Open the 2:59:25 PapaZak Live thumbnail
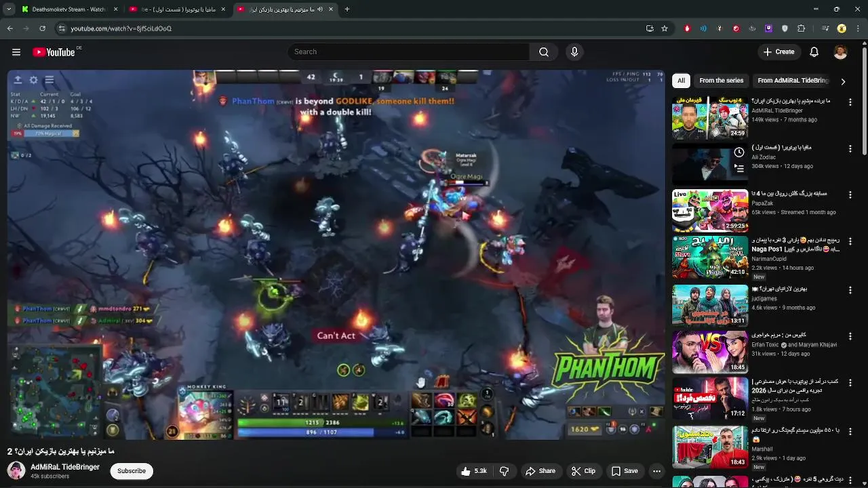This screenshot has width=868, height=488. [x=710, y=211]
